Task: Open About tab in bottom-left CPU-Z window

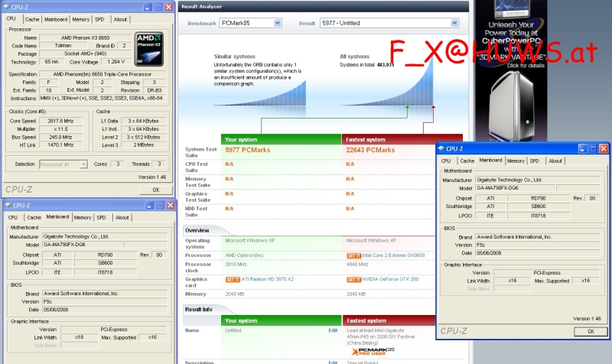Action: (122, 217)
